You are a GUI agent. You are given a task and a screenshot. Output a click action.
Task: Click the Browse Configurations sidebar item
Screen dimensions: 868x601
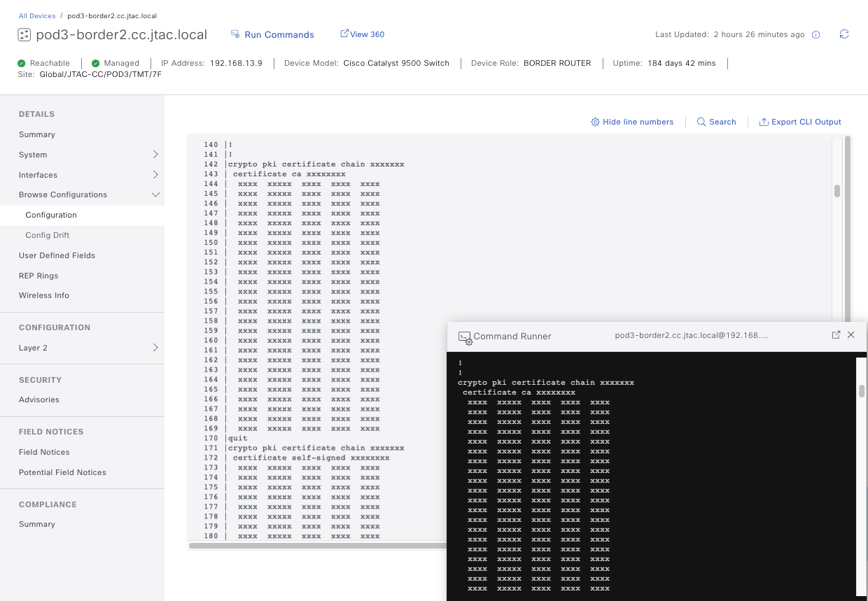point(63,195)
